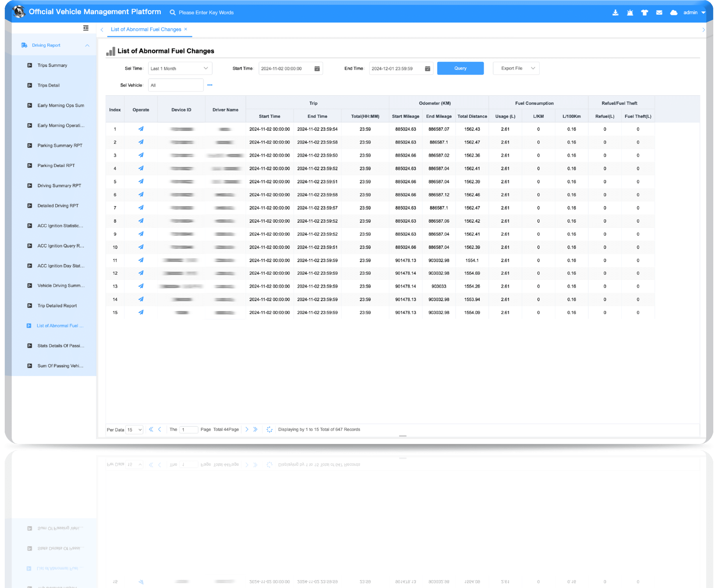Click the locate arrow icon in row 11
The width and height of the screenshot is (718, 588).
coord(141,260)
